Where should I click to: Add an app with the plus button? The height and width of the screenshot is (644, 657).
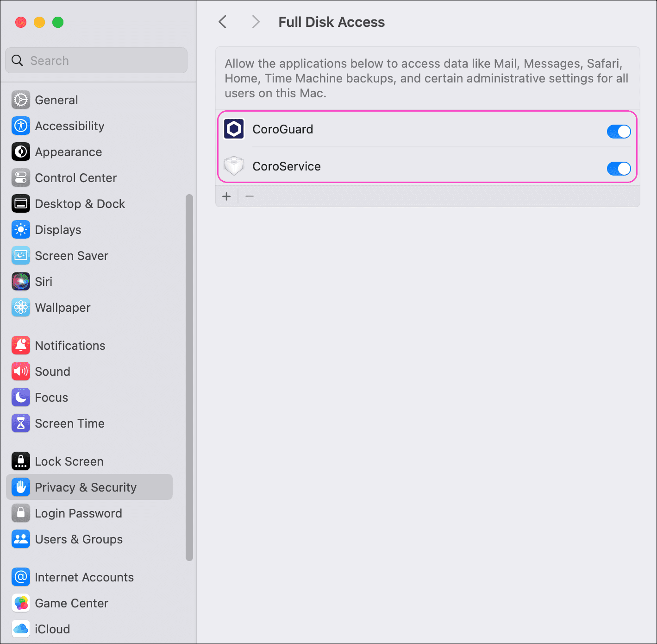[226, 196]
